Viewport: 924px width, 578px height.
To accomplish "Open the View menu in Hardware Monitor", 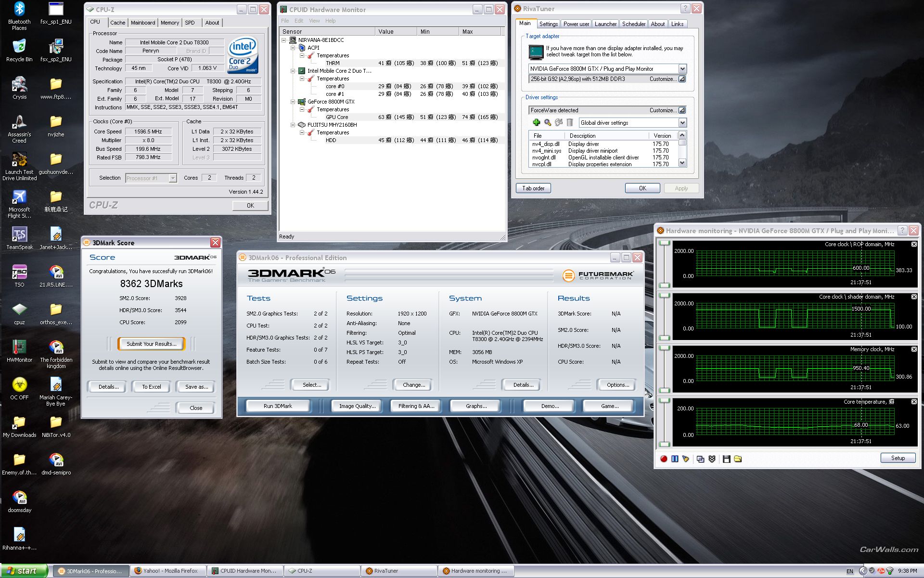I will point(314,21).
